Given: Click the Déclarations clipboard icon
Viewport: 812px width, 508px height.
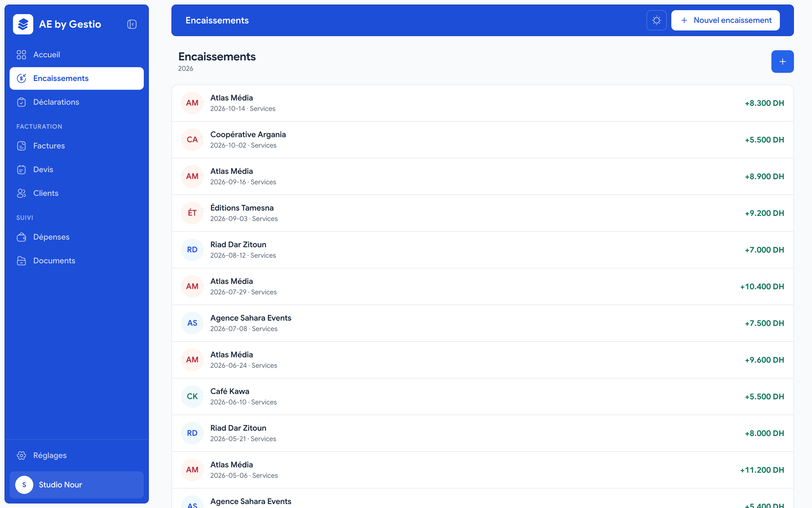Looking at the screenshot, I should coord(21,102).
